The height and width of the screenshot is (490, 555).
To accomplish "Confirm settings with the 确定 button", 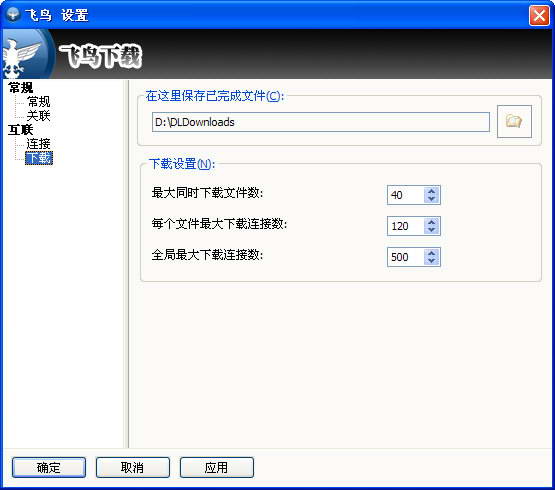I will (49, 467).
